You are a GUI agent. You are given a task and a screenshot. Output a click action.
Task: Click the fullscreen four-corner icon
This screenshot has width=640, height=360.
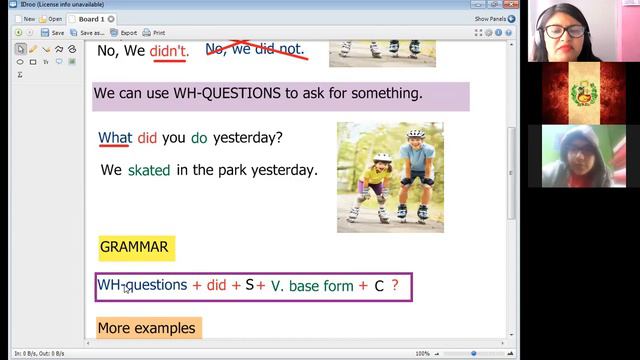pos(478,33)
